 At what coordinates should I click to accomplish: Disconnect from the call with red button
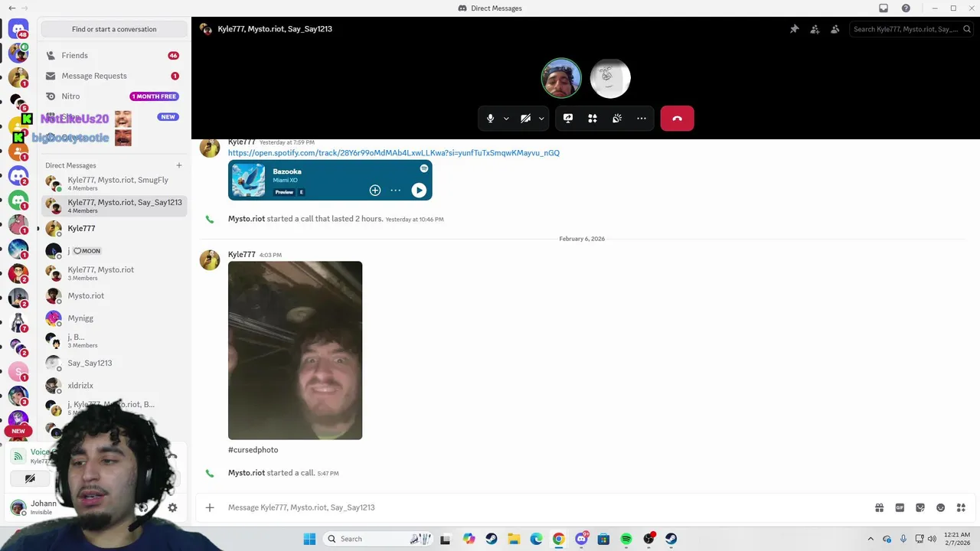point(677,119)
